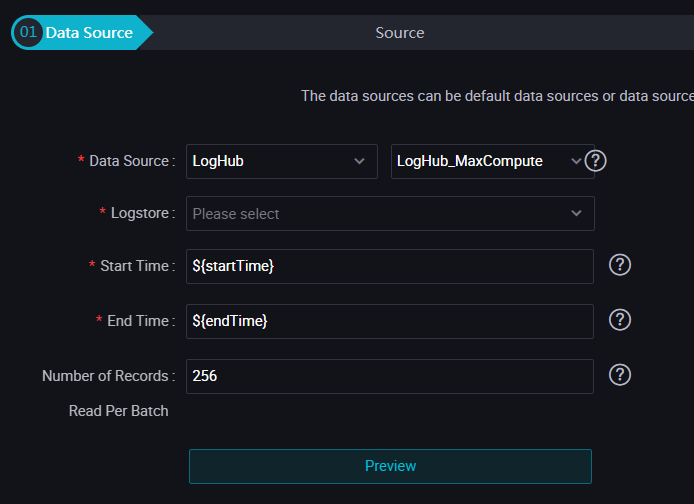Focus the End Time input field
694x504 pixels.
coord(390,321)
